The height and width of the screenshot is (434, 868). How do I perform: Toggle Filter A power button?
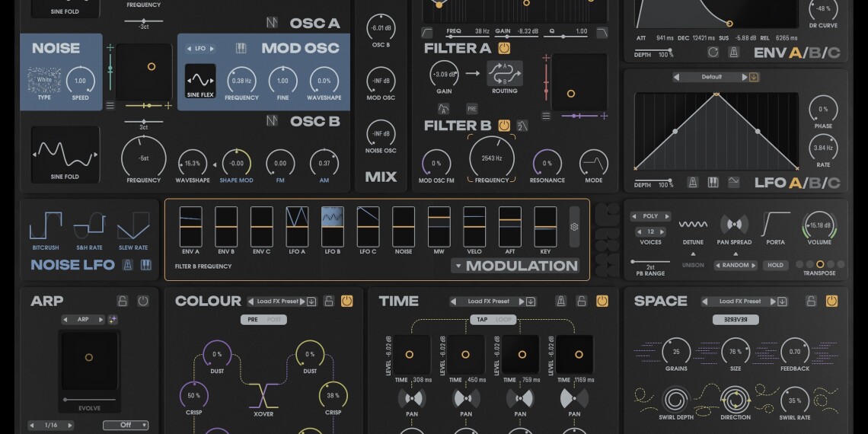[x=504, y=48]
